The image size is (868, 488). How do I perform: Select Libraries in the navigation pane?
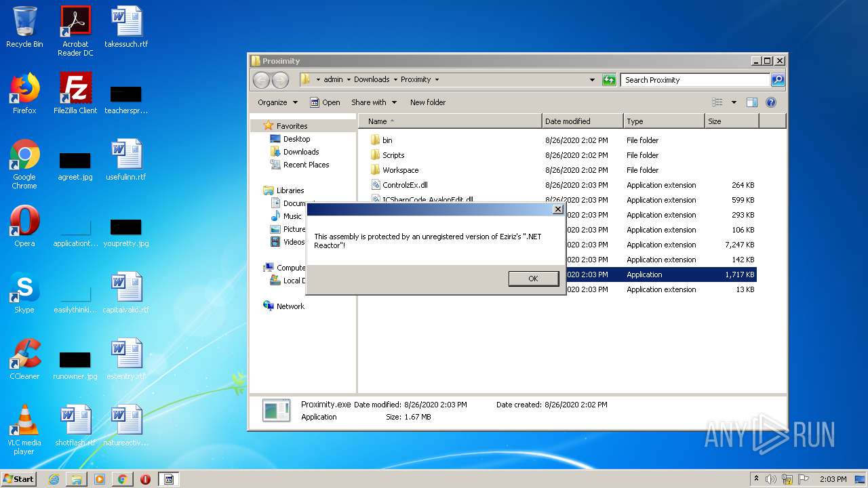pos(290,190)
